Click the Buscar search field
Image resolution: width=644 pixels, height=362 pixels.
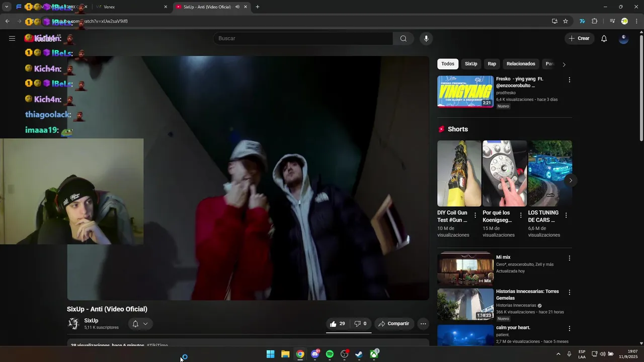(303, 38)
